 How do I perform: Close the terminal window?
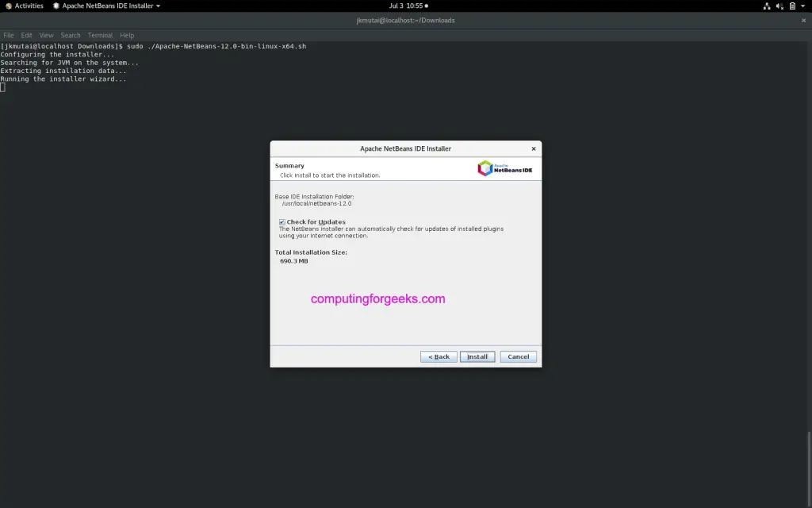coord(804,21)
